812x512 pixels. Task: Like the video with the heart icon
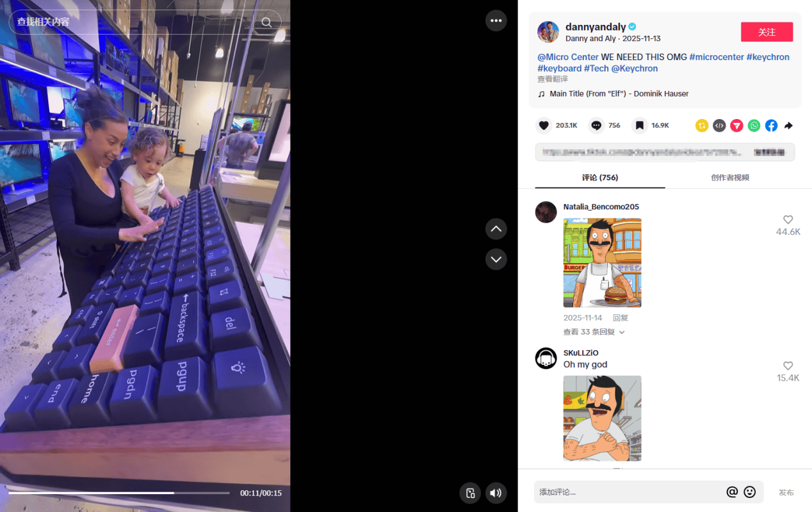pos(544,125)
